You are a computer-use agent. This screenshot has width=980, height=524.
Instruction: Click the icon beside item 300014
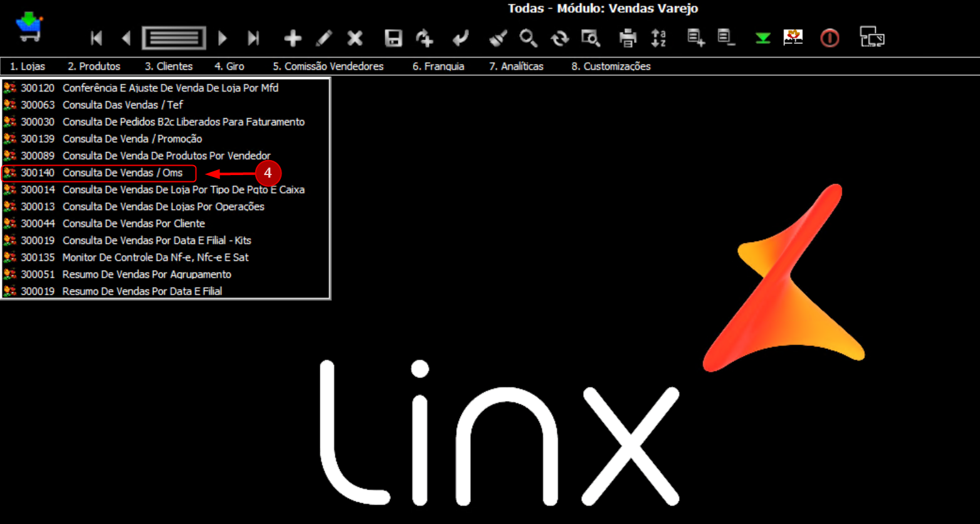click(x=9, y=190)
